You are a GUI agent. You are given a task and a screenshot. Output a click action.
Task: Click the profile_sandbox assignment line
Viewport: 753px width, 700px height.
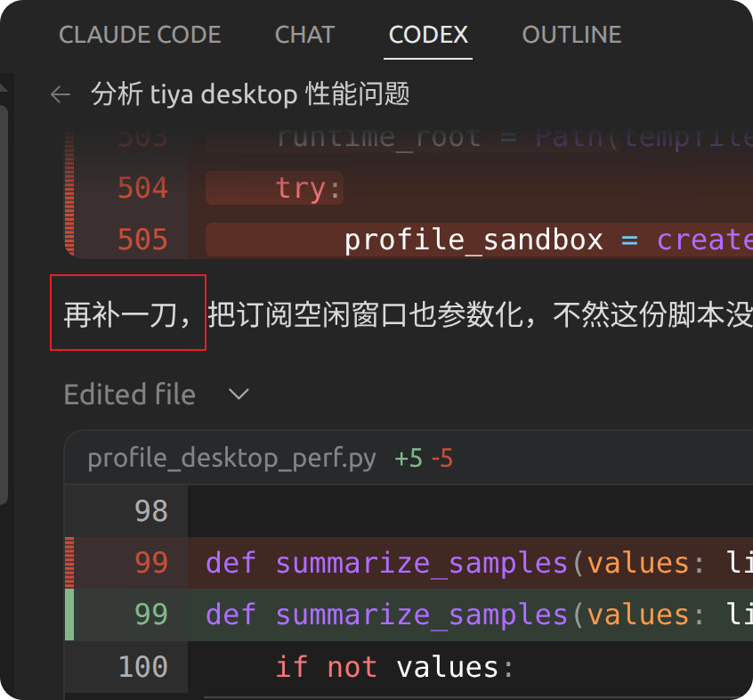[x=479, y=240]
